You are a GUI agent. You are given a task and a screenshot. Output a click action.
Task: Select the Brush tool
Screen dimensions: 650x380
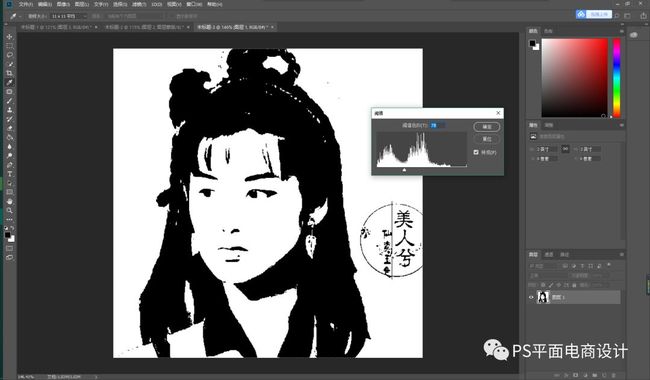pyautogui.click(x=9, y=101)
